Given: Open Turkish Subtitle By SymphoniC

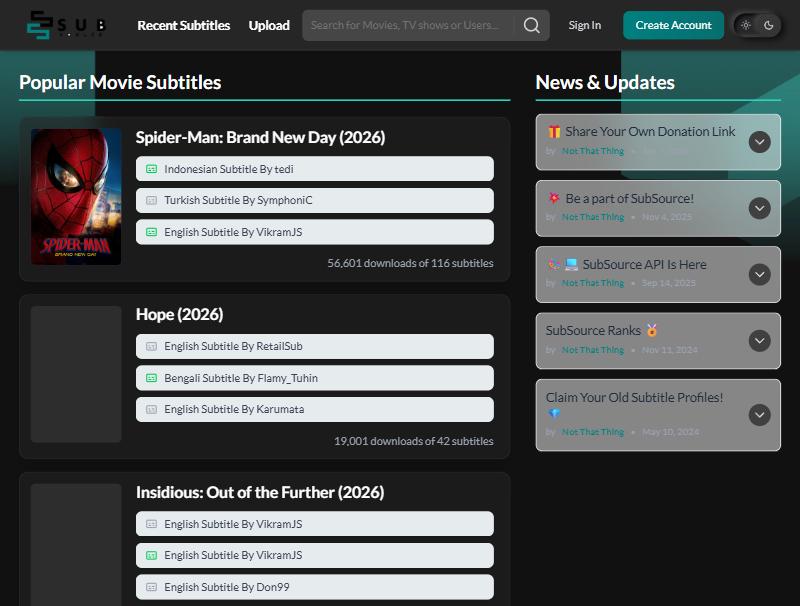Looking at the screenshot, I should (315, 200).
